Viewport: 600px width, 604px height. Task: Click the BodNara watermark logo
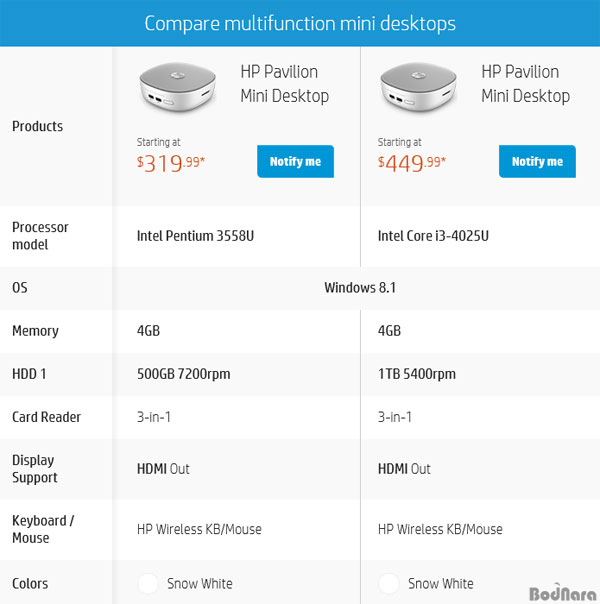(561, 590)
